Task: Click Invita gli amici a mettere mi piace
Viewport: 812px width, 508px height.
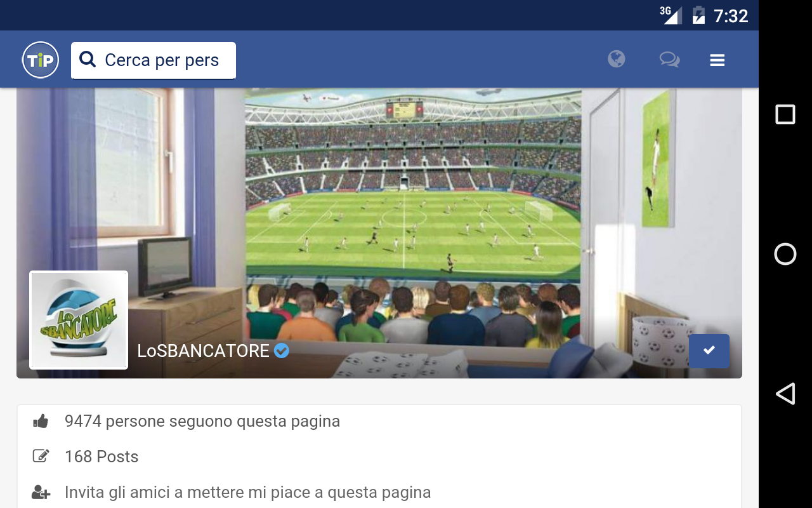Action: 248,492
